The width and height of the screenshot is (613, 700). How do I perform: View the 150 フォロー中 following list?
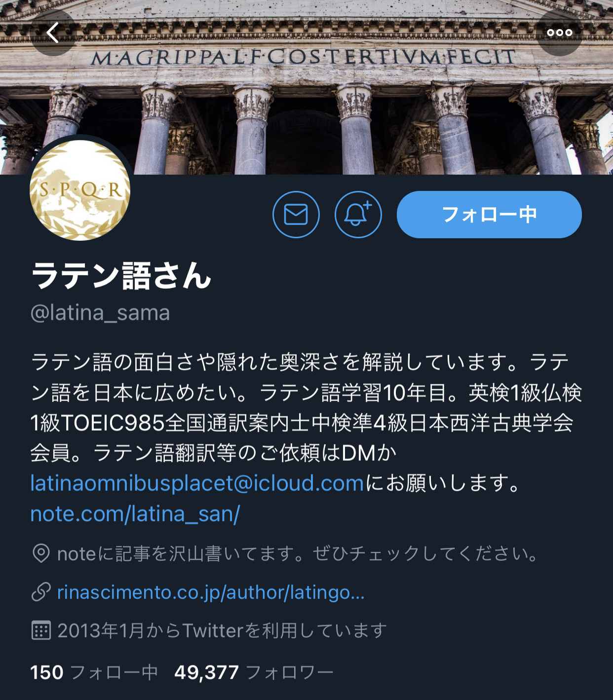[94, 672]
